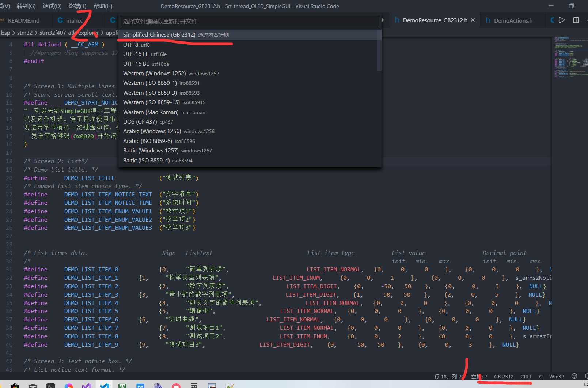Click the Win32 configuration status entry
588x388 pixels.
pyautogui.click(x=557, y=377)
